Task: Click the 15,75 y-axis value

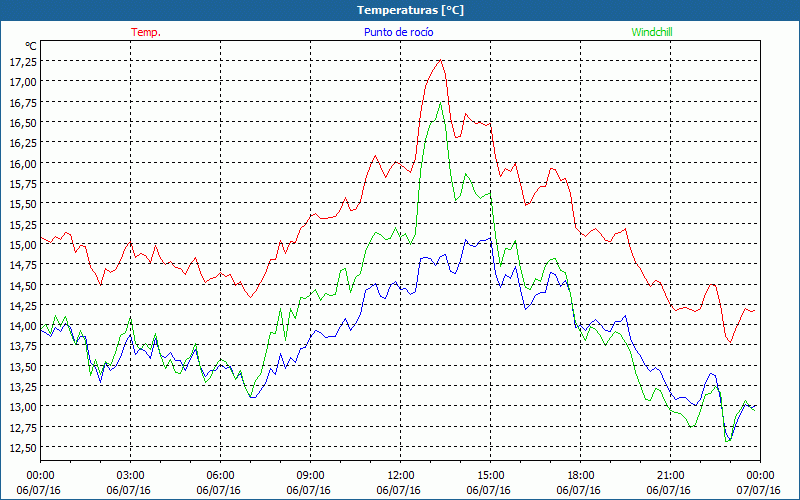Action: (x=22, y=183)
